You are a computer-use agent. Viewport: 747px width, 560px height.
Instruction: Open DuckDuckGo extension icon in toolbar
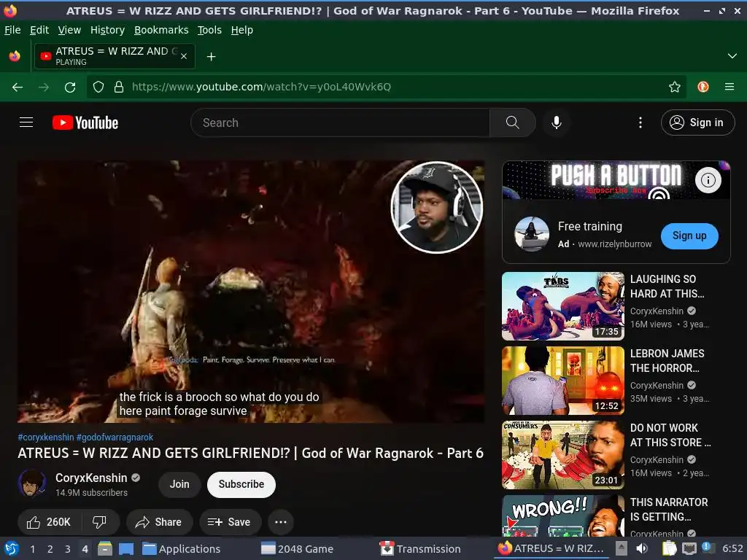(703, 87)
